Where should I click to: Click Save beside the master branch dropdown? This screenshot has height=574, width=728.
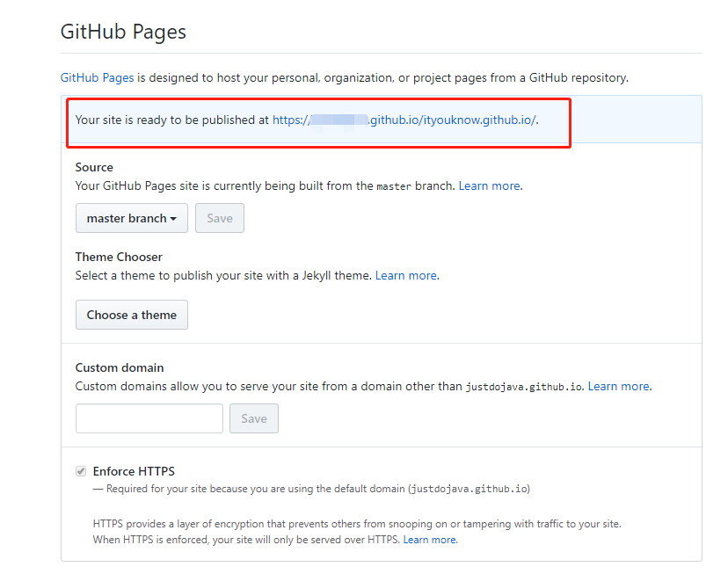point(219,218)
